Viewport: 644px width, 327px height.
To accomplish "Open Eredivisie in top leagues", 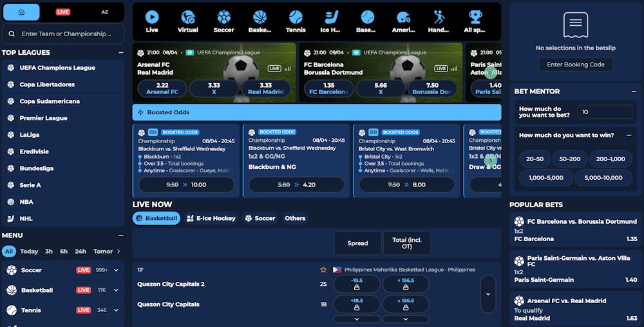I will pyautogui.click(x=63, y=152).
